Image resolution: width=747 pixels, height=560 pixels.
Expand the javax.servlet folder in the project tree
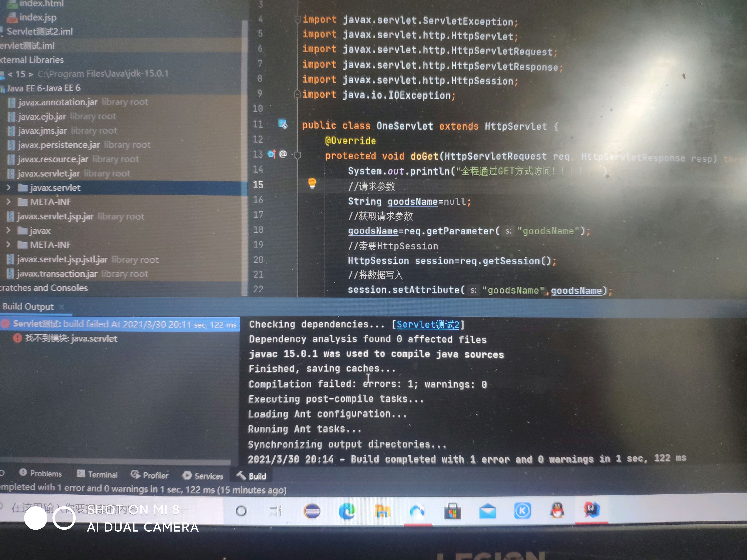click(9, 187)
